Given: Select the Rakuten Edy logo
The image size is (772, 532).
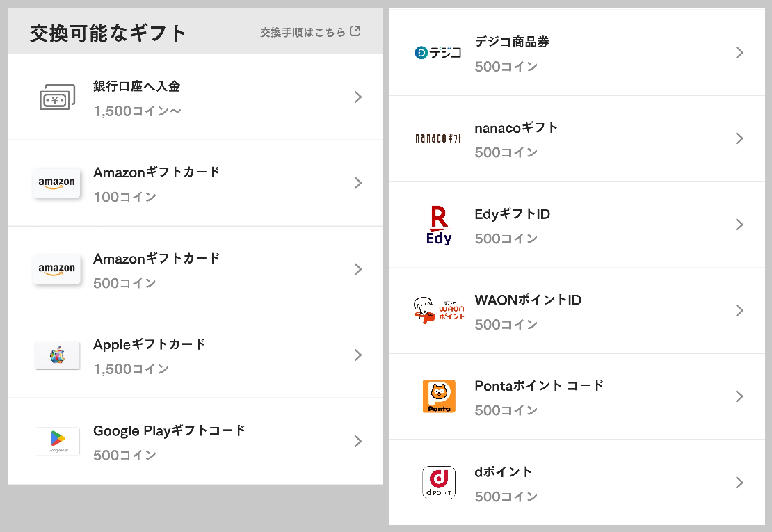Looking at the screenshot, I should (439, 224).
